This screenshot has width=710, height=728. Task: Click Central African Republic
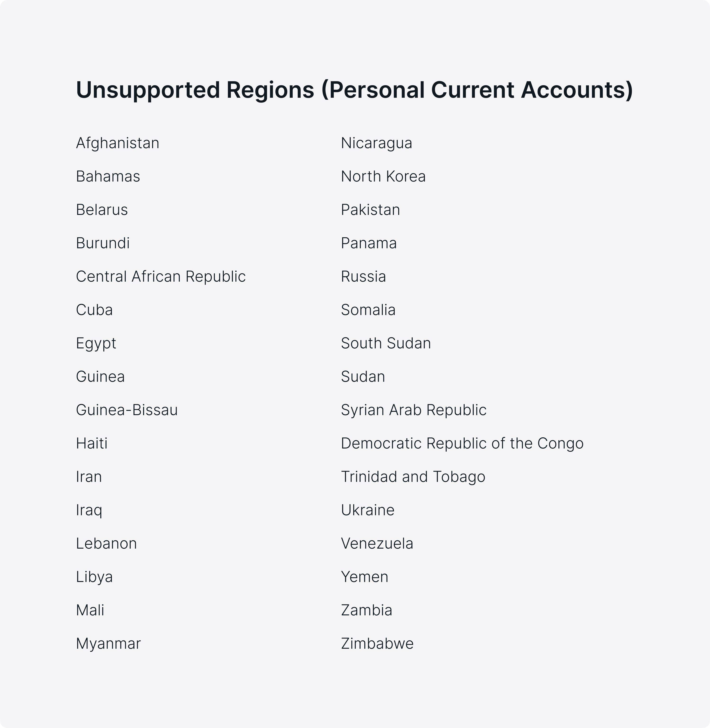click(161, 276)
